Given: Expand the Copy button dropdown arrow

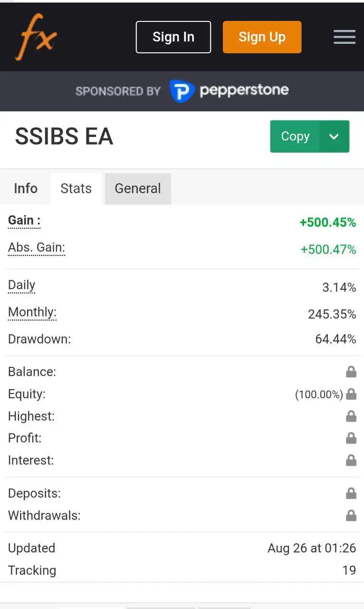Looking at the screenshot, I should (x=334, y=137).
